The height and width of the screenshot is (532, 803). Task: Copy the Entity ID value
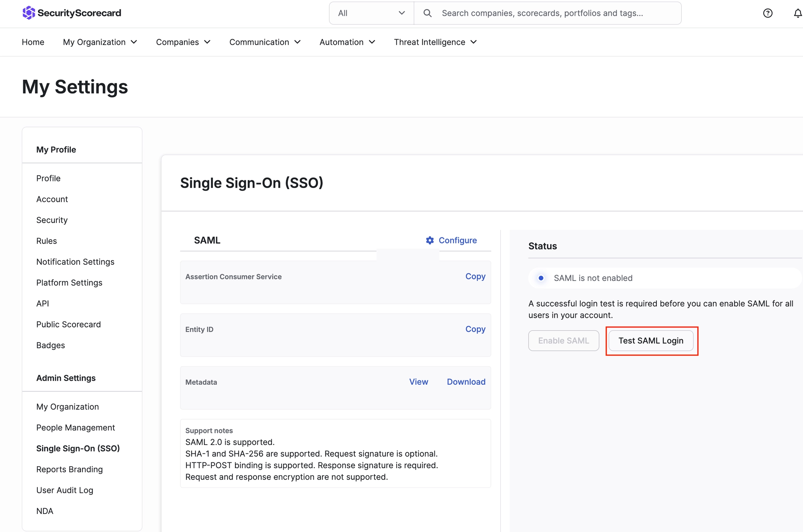(x=475, y=329)
